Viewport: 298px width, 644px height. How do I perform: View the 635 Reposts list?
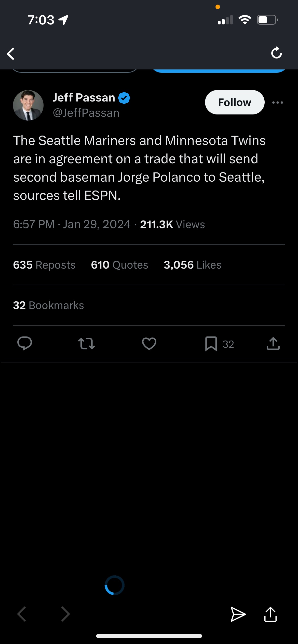[x=44, y=265]
